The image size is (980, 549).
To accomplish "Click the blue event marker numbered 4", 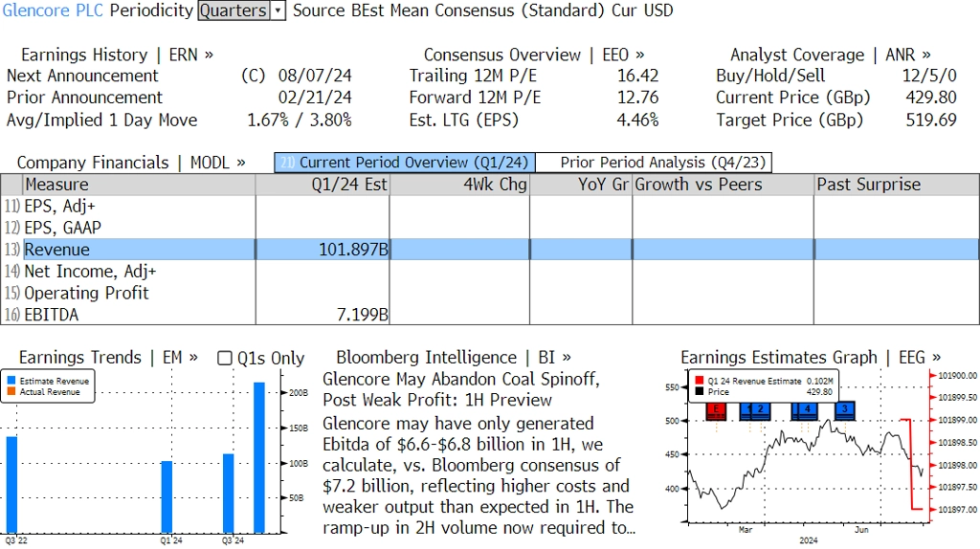I will (x=807, y=410).
